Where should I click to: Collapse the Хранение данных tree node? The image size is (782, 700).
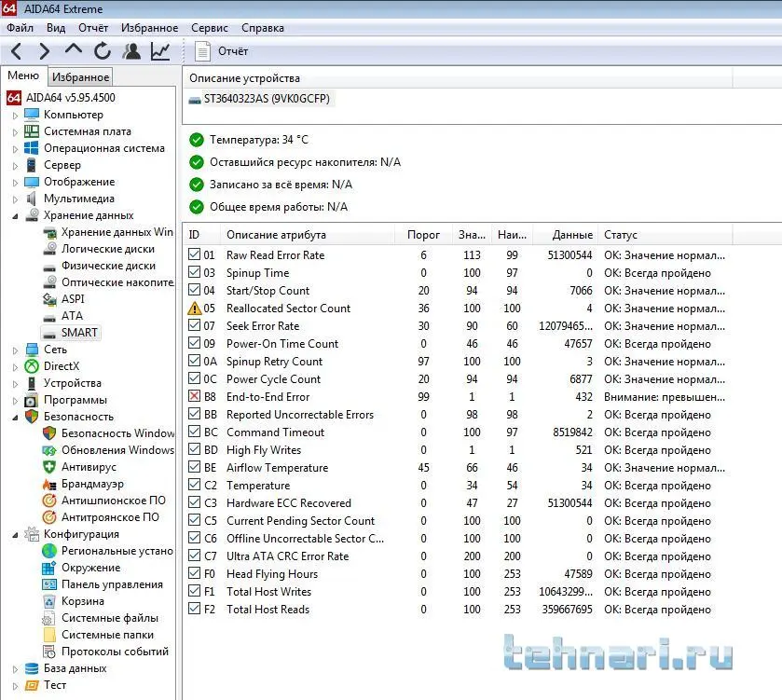15,216
